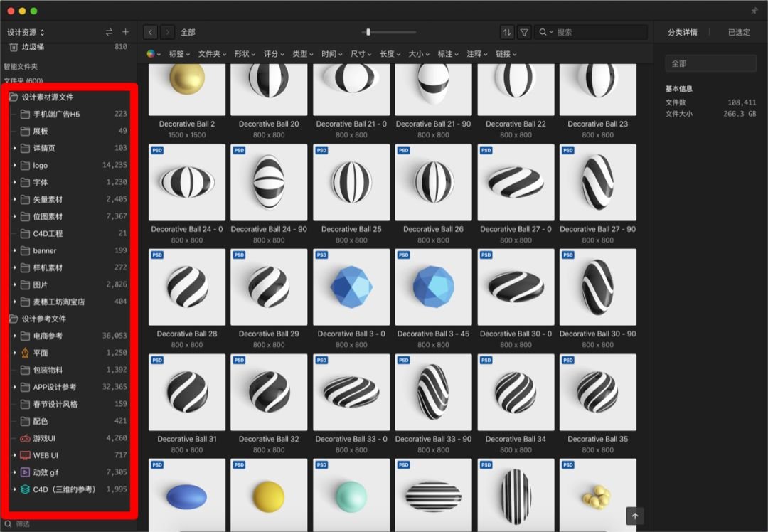Expand the 详情页 folder arrow
768x532 pixels.
click(x=15, y=149)
